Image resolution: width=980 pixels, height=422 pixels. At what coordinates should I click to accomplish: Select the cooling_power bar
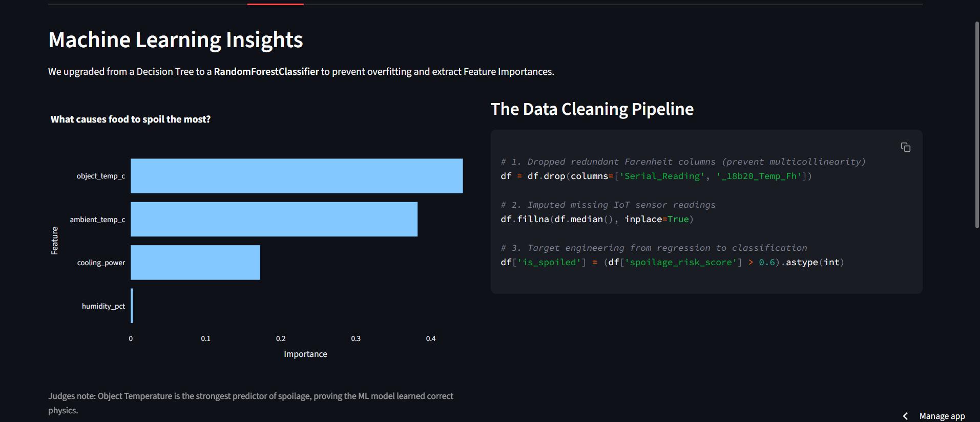[x=195, y=263]
